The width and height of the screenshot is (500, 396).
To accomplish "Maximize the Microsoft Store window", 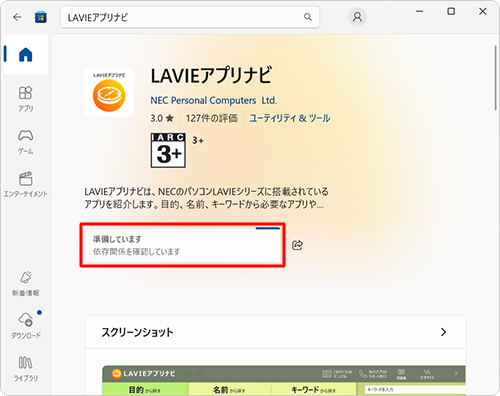I will [x=451, y=11].
